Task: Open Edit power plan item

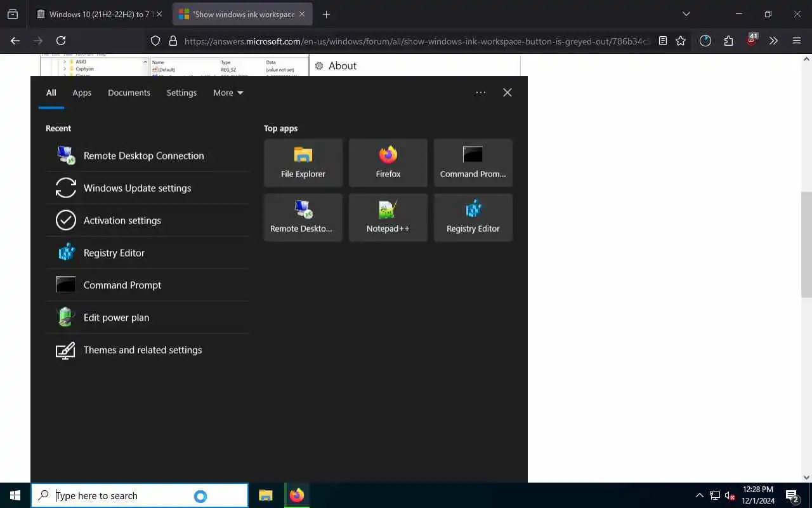Action: click(147, 317)
